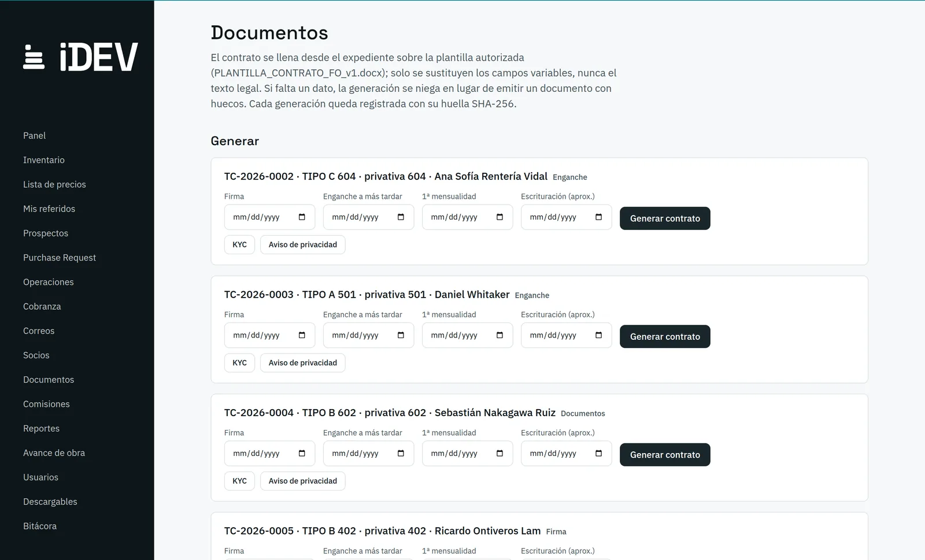
Task: Open KYC for TC-2026-0004
Action: (x=239, y=481)
